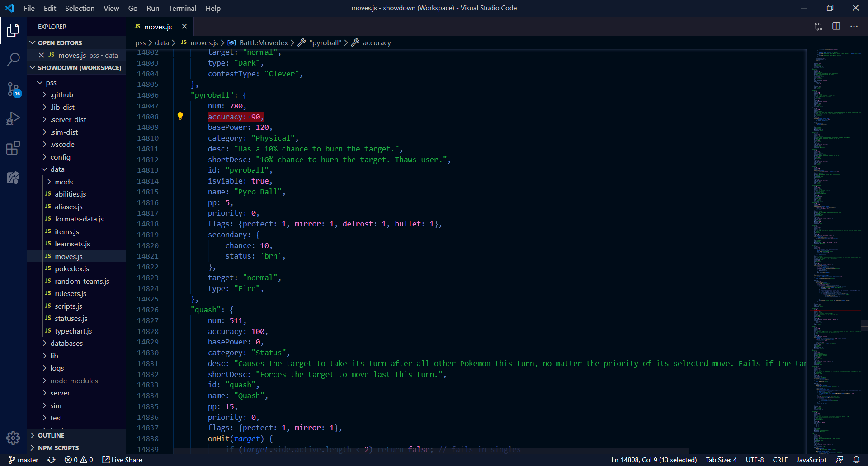This screenshot has width=868, height=466.
Task: Expand the OUTLINE section
Action: pos(51,435)
